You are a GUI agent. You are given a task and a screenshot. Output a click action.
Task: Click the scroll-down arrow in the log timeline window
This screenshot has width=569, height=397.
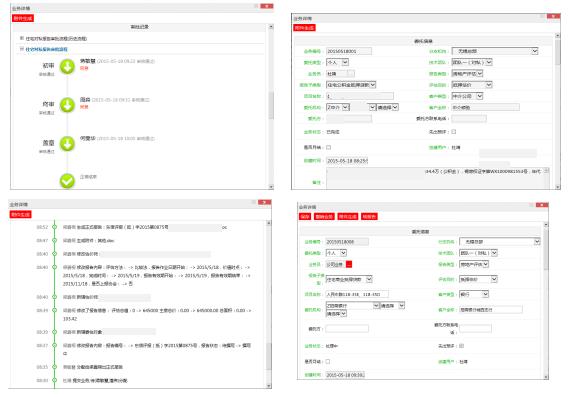pos(269,385)
